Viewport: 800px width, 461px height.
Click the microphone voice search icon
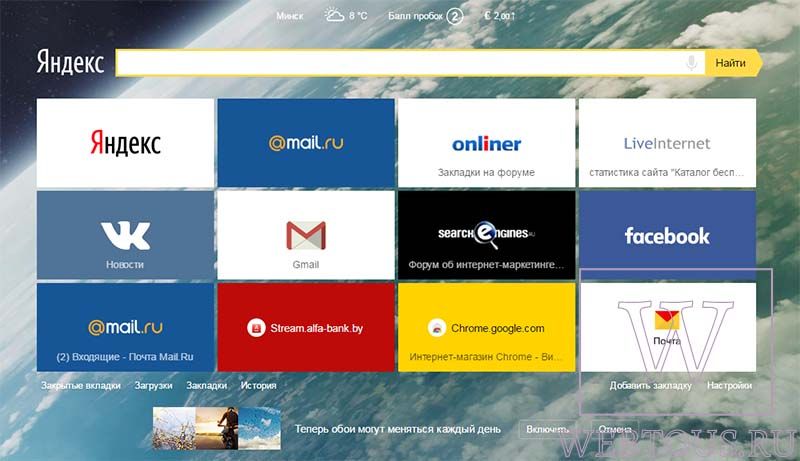[691, 63]
